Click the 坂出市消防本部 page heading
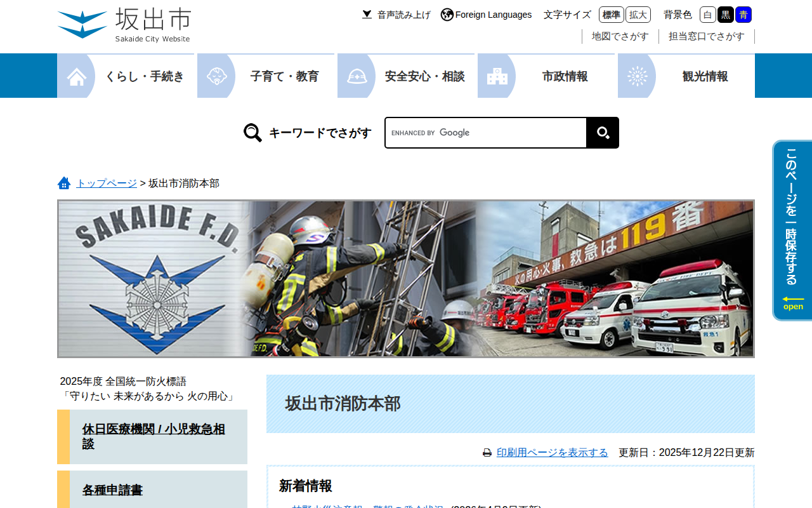This screenshot has height=508, width=812. [x=343, y=404]
